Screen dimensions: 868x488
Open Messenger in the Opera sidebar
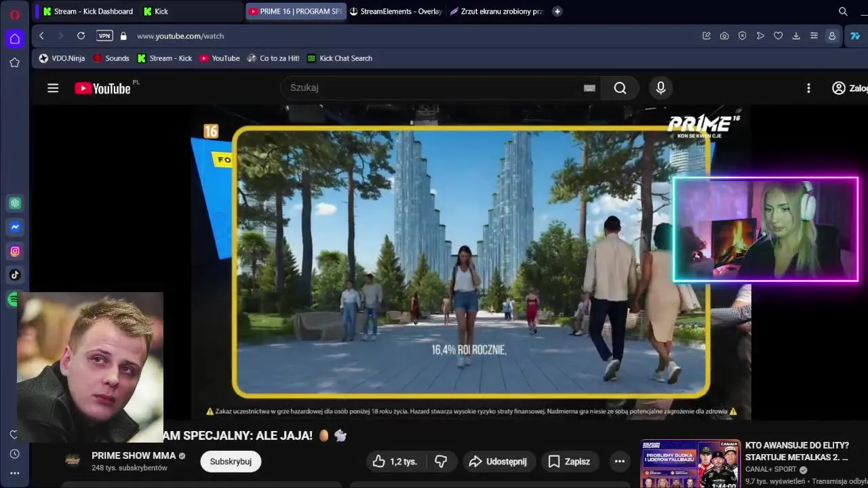pos(15,227)
